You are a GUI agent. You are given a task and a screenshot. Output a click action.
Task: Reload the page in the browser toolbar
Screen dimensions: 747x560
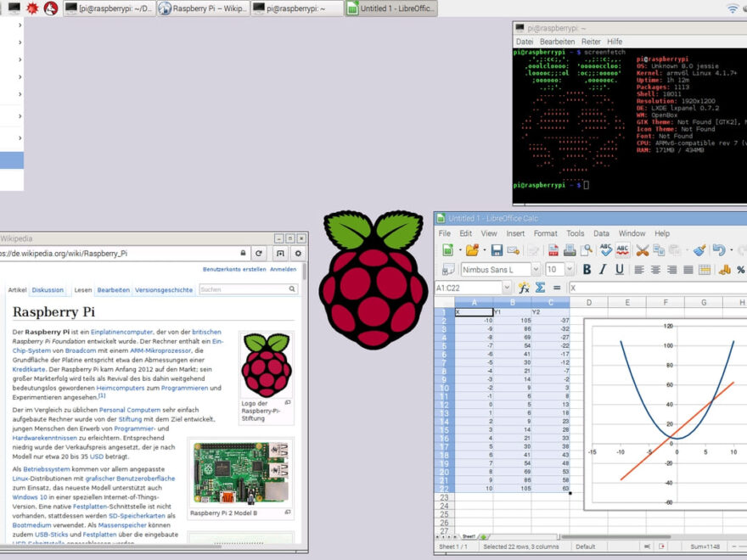point(259,254)
